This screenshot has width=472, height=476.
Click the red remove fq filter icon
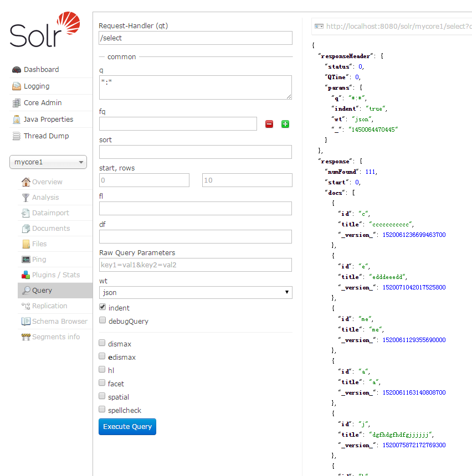click(x=269, y=124)
